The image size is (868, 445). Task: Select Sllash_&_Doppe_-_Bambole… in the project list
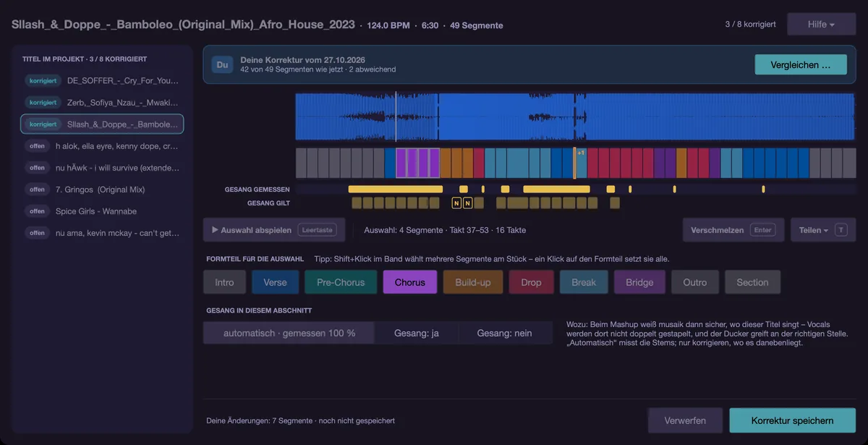102,124
